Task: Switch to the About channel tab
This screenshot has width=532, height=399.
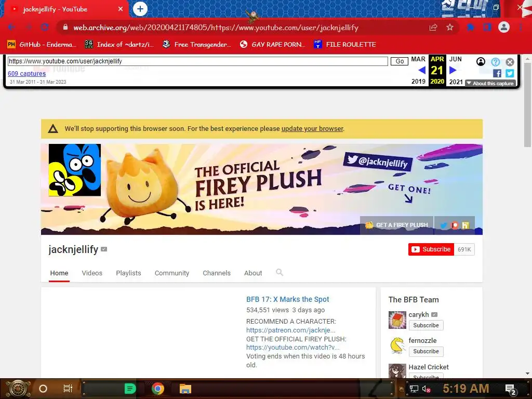Action: [x=253, y=273]
